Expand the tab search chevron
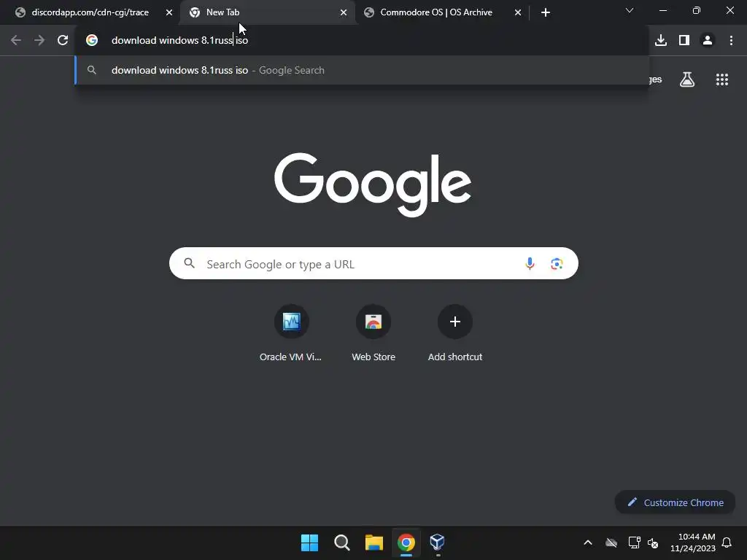 coord(630,10)
